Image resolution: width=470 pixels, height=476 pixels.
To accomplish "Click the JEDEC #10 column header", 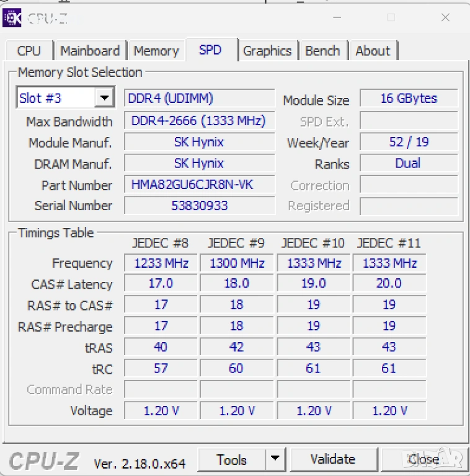I will (313, 243).
